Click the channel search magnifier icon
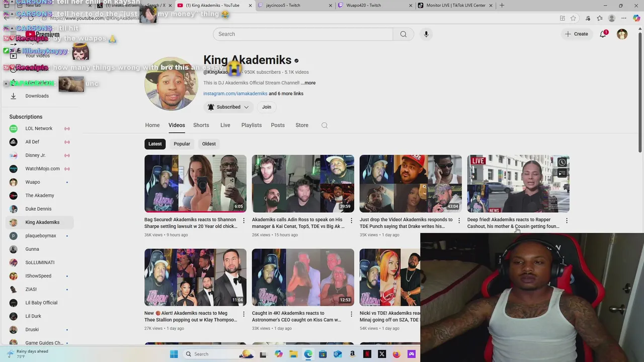This screenshot has height=362, width=644. pyautogui.click(x=325, y=125)
